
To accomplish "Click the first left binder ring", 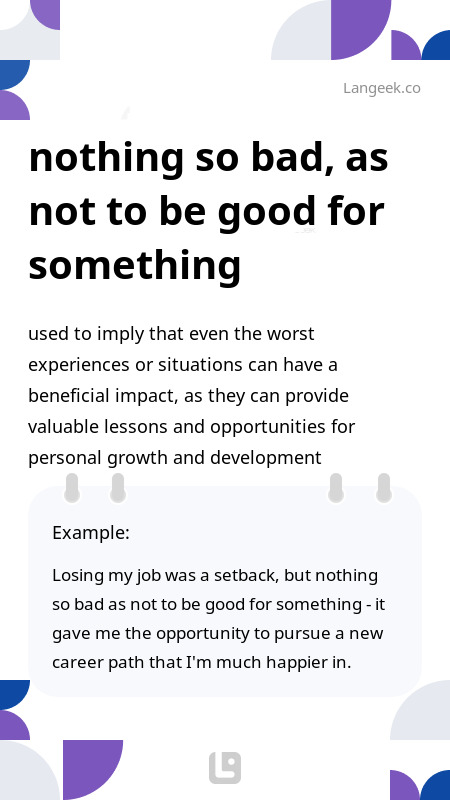I will (72, 488).
